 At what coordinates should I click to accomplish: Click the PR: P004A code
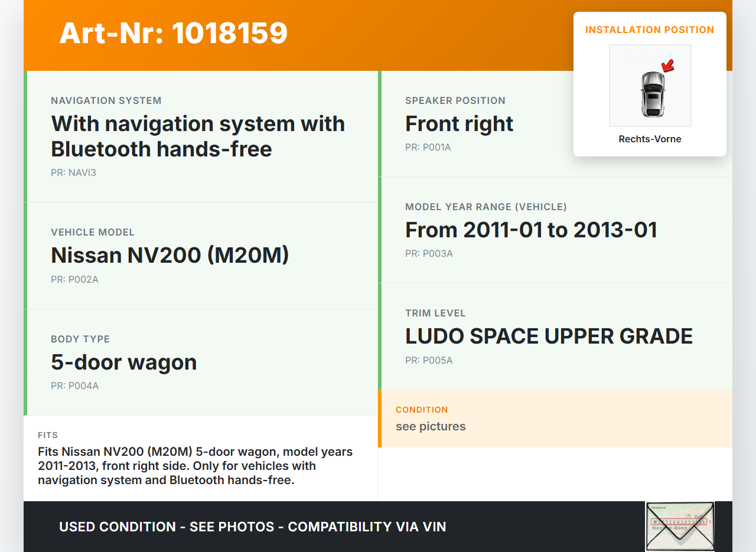pos(74,386)
